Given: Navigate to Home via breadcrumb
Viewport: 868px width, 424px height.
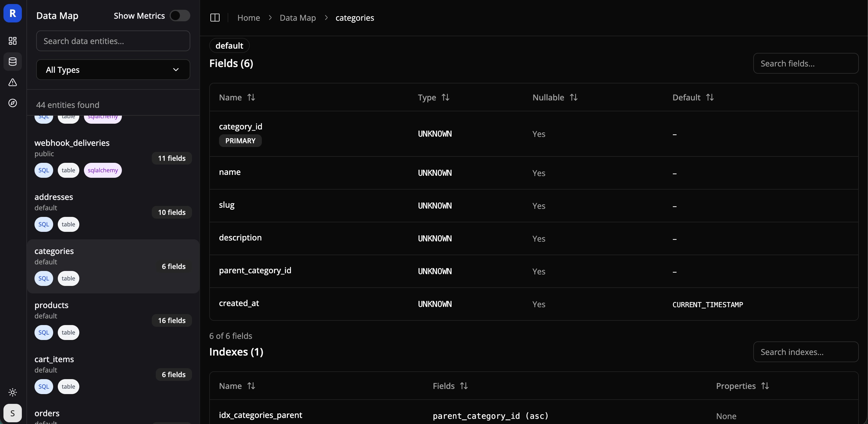Looking at the screenshot, I should click(248, 18).
